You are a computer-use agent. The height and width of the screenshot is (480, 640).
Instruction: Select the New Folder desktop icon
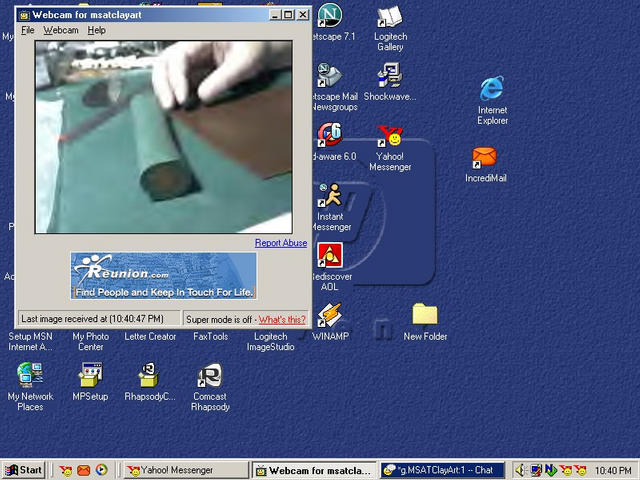(x=424, y=314)
